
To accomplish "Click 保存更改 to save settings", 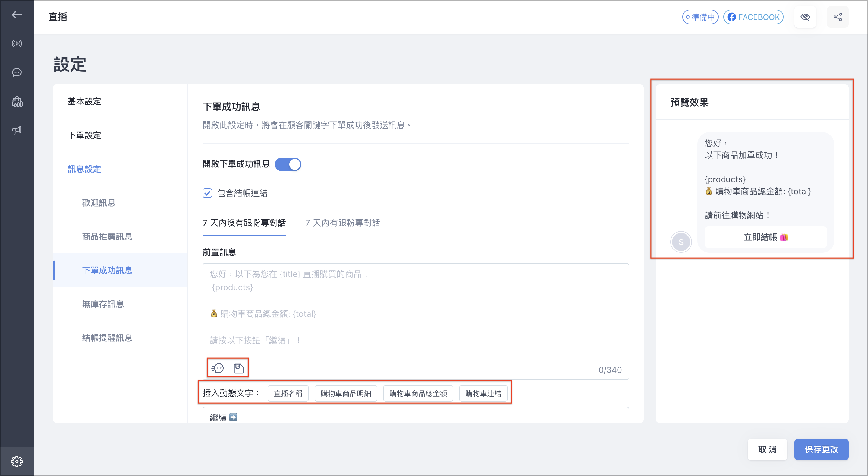I will coord(821,449).
